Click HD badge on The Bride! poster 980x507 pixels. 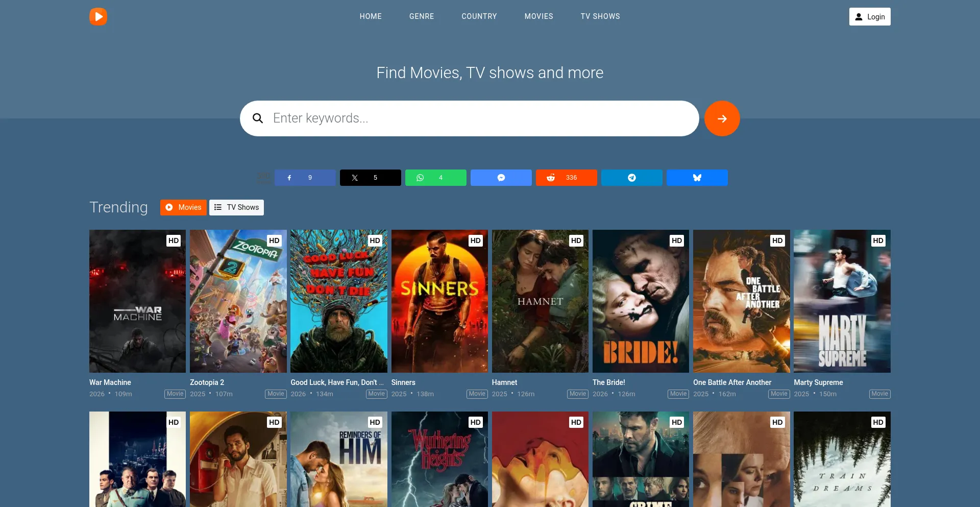pyautogui.click(x=677, y=240)
